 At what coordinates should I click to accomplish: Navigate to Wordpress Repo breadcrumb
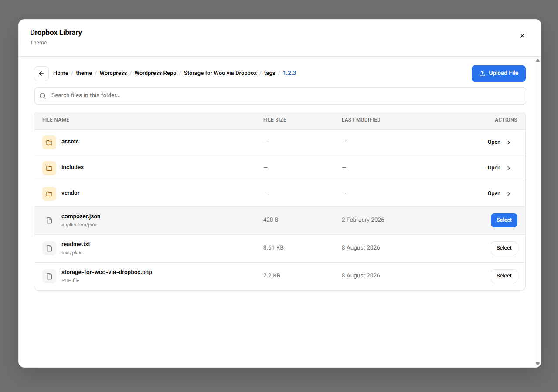pos(155,73)
